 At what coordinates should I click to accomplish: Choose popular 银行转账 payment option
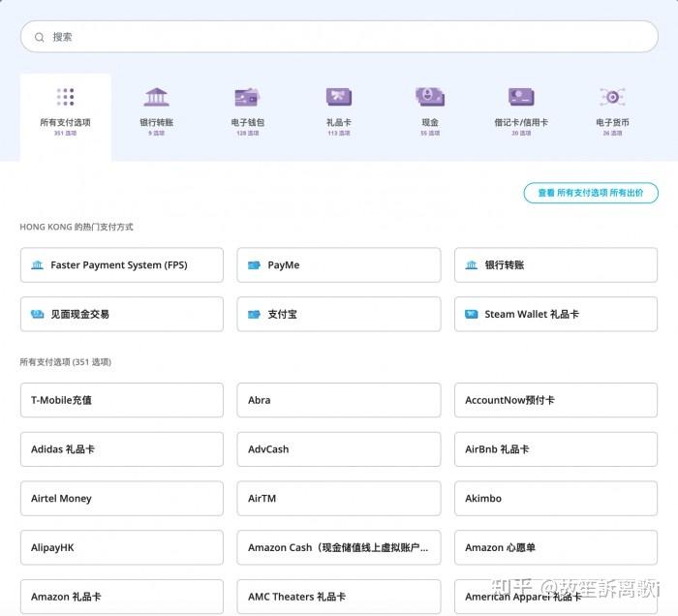(556, 265)
